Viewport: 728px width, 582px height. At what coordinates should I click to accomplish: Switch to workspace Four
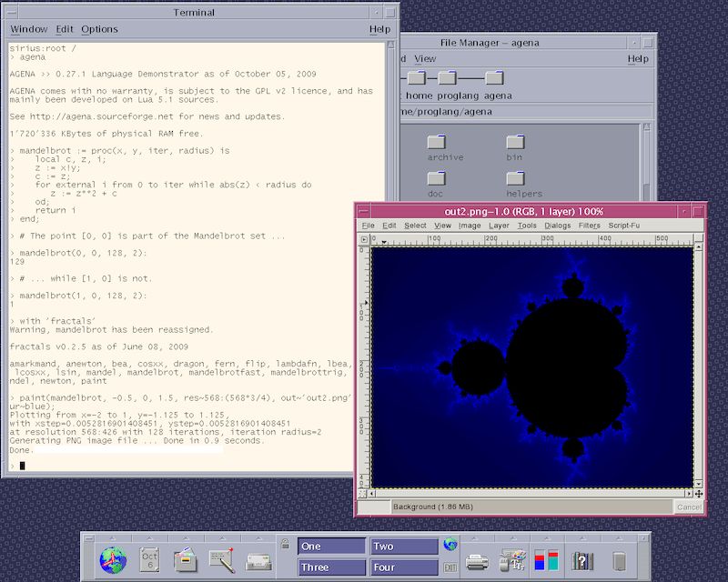click(x=404, y=567)
